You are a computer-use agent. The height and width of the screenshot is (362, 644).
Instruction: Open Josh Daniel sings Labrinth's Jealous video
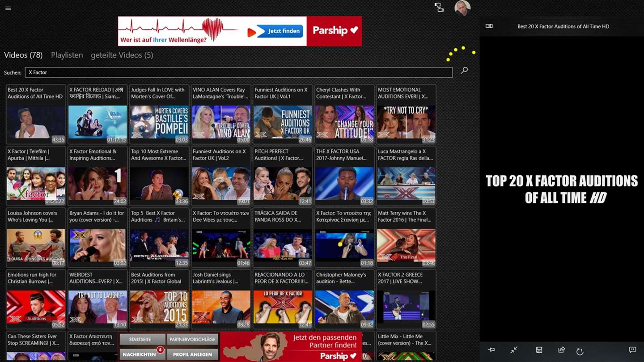pos(221,299)
